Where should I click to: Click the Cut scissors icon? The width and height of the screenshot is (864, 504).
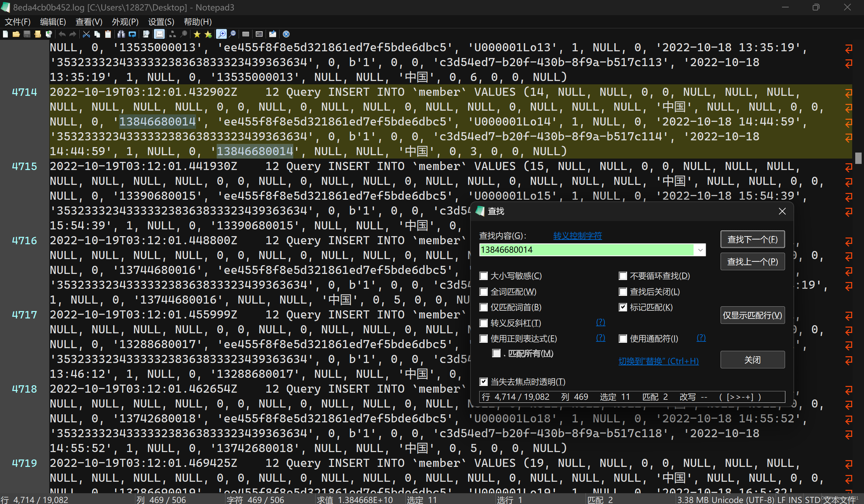86,34
